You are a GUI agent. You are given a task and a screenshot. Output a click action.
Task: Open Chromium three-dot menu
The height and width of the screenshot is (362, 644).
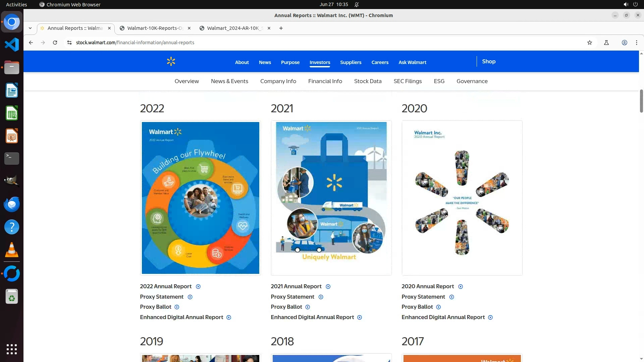pos(636,43)
